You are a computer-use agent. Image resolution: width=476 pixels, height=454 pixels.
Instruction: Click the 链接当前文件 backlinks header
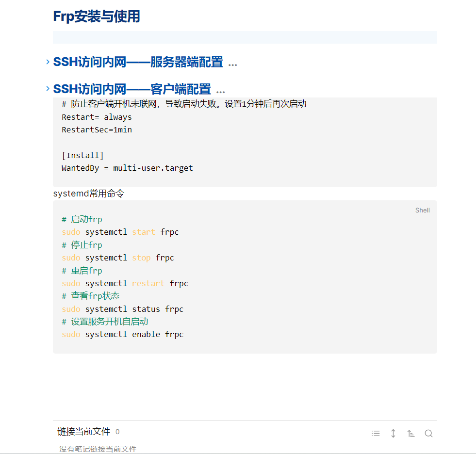83,432
